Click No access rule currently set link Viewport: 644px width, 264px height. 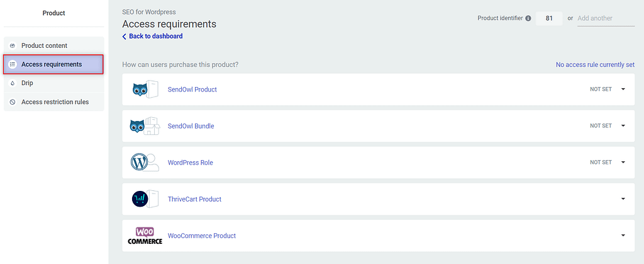tap(595, 64)
